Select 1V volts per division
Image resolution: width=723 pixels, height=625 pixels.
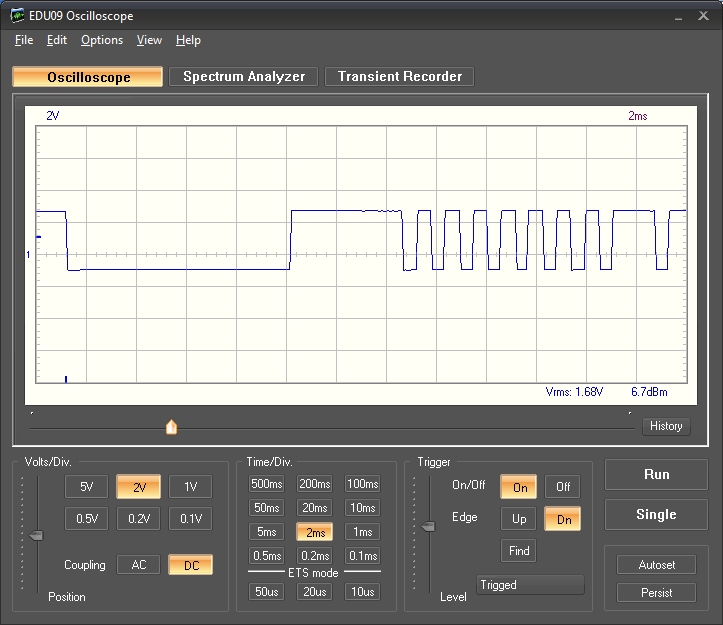click(190, 487)
